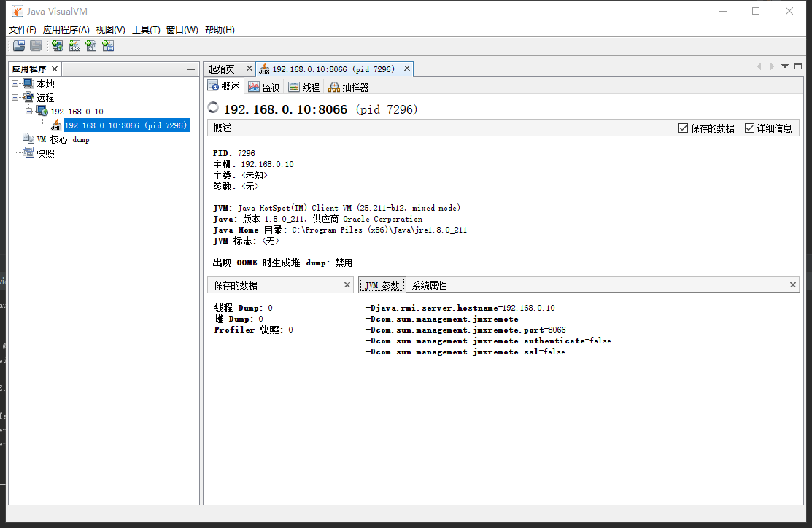This screenshot has height=528, width=812.
Task: Select 192.168.0.10:8066 (pid 7296) tree item
Action: click(x=125, y=125)
